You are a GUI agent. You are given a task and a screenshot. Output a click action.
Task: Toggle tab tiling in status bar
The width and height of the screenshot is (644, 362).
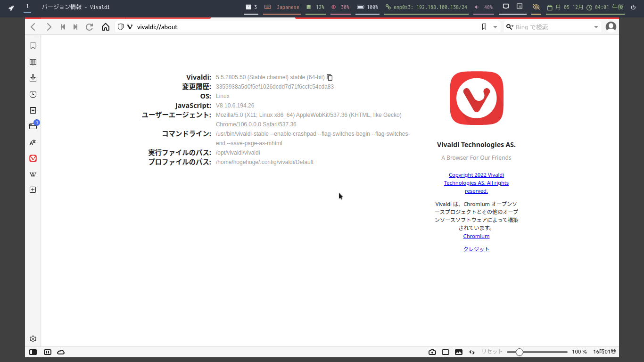click(x=47, y=352)
